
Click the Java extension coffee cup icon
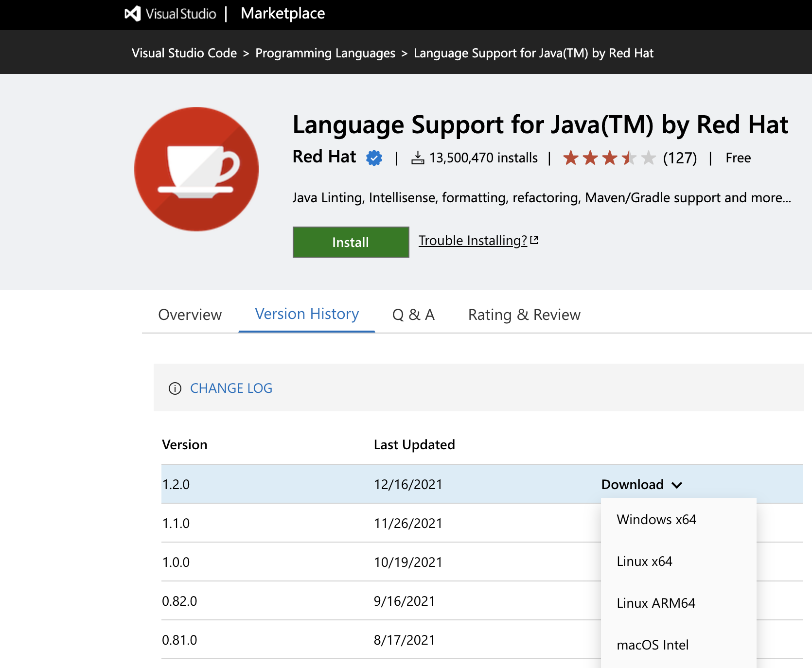pos(196,170)
